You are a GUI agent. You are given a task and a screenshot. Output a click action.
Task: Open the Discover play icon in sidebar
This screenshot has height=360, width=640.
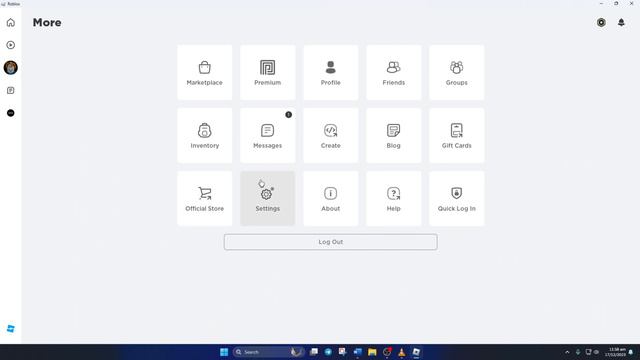(x=11, y=45)
